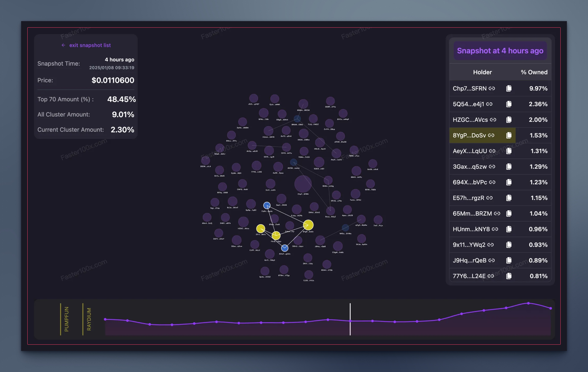Open the link icon beside AeyX...LqUU

click(492, 151)
